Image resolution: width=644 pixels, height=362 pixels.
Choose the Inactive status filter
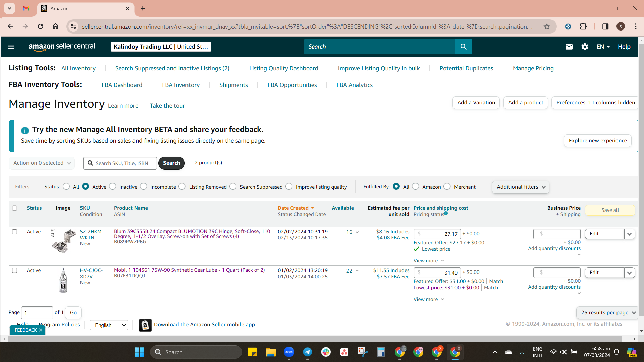point(113,186)
